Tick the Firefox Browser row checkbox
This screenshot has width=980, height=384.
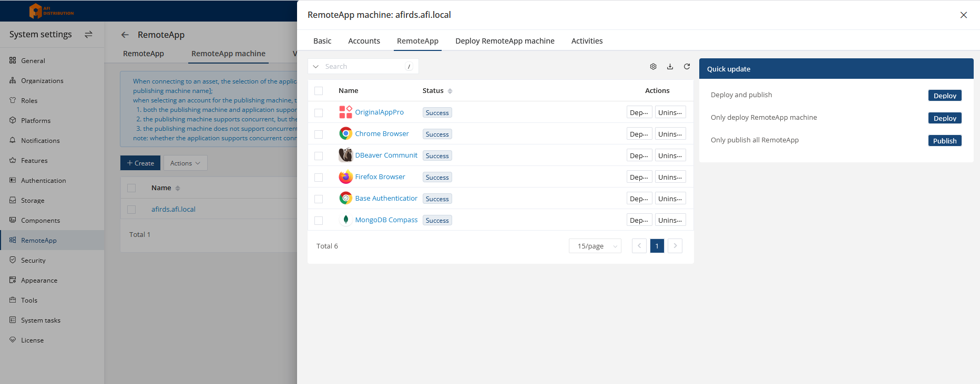click(319, 178)
